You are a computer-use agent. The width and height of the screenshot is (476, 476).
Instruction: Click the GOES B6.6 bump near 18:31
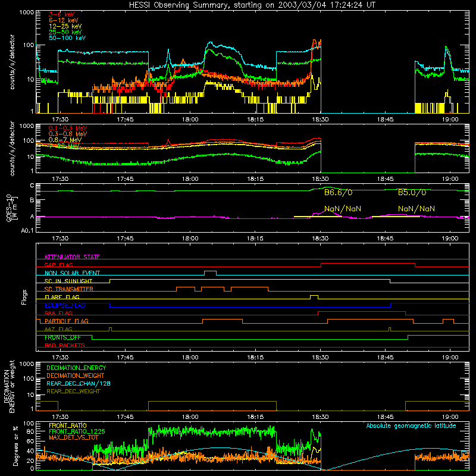pyautogui.click(x=328, y=188)
